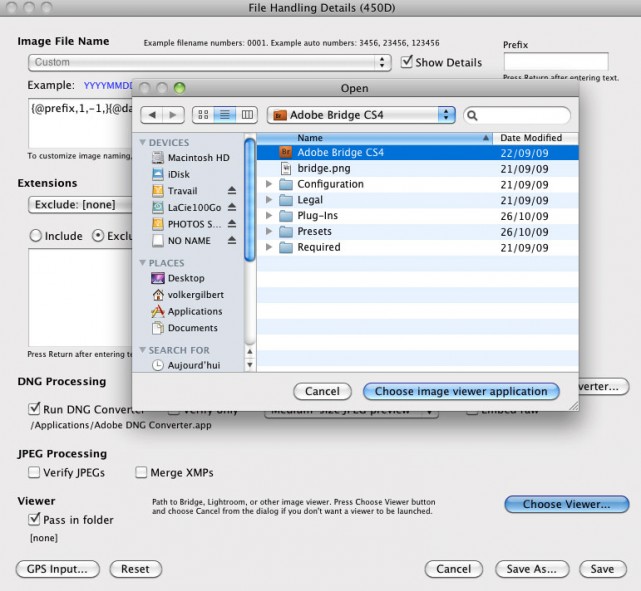Image resolution: width=641 pixels, height=591 pixels.
Task: Save the file handling settings
Action: [603, 569]
